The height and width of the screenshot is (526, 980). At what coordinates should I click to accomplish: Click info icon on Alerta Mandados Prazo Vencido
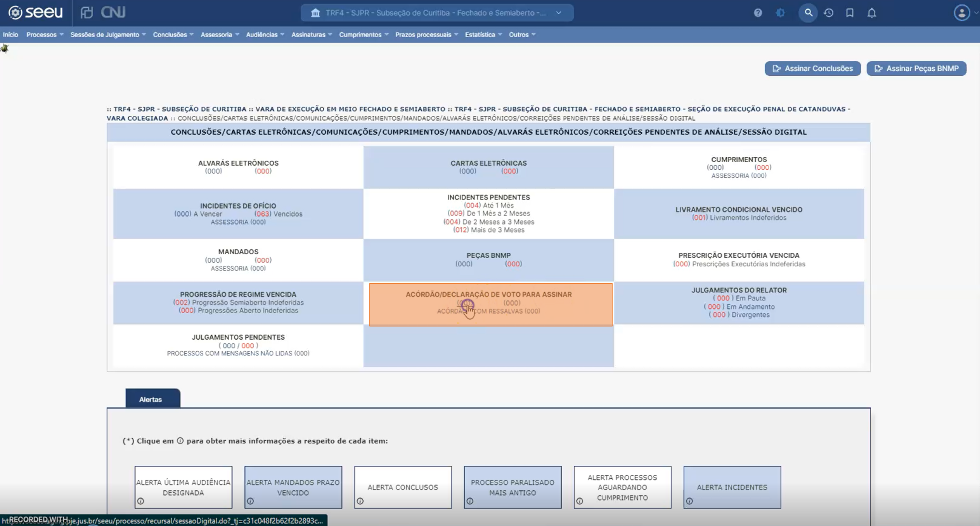point(251,501)
